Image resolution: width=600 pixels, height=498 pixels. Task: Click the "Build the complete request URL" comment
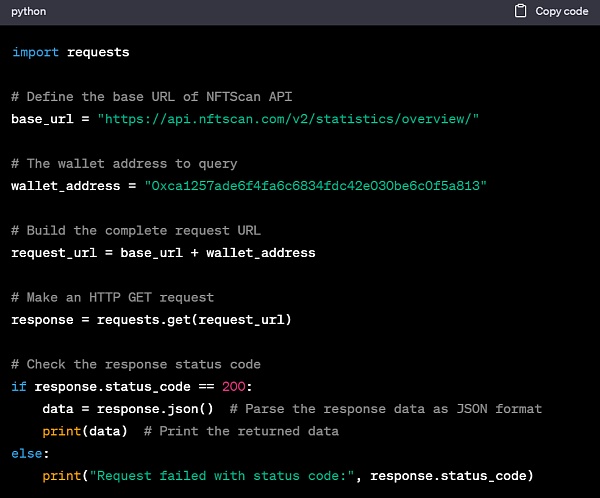click(x=135, y=230)
